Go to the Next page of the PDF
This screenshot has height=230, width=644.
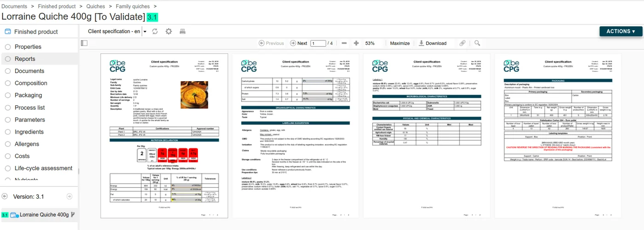298,43
